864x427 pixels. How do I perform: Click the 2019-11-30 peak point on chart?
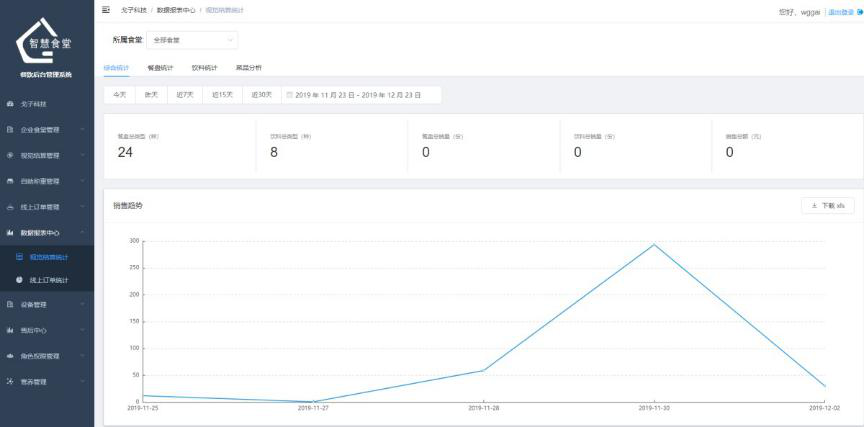point(654,244)
